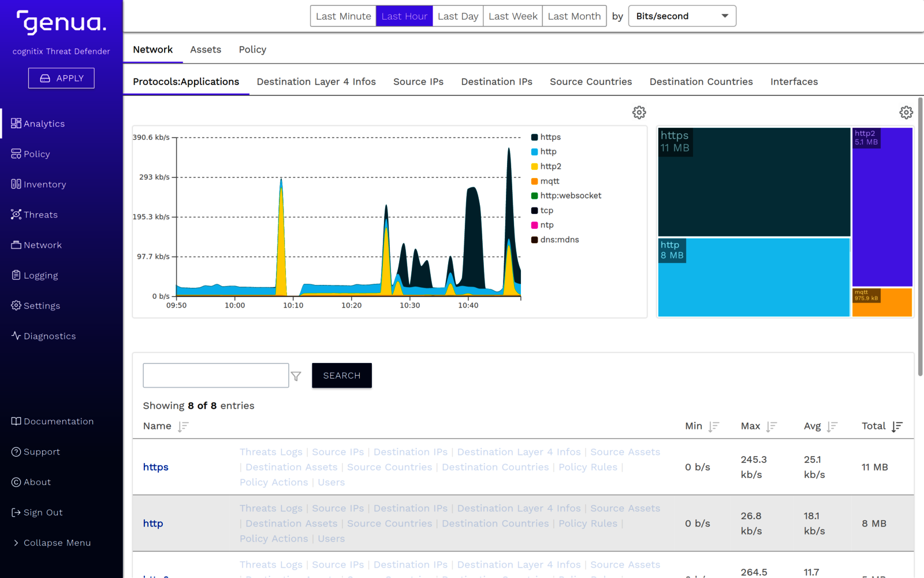Viewport: 924px width, 578px height.
Task: Toggle ntp series in chart legend
Action: (542, 225)
